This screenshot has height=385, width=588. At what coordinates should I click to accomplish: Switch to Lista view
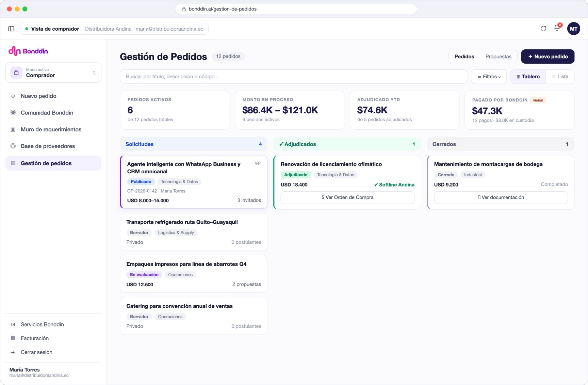click(560, 77)
